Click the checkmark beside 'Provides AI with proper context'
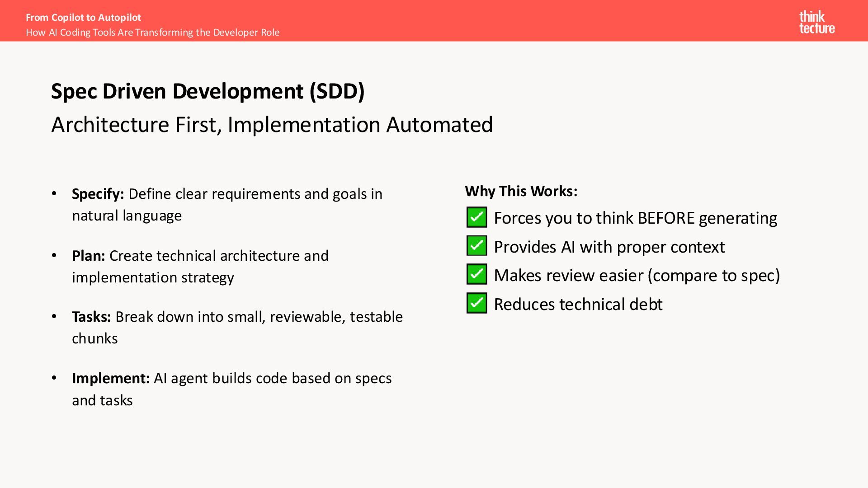 (476, 246)
